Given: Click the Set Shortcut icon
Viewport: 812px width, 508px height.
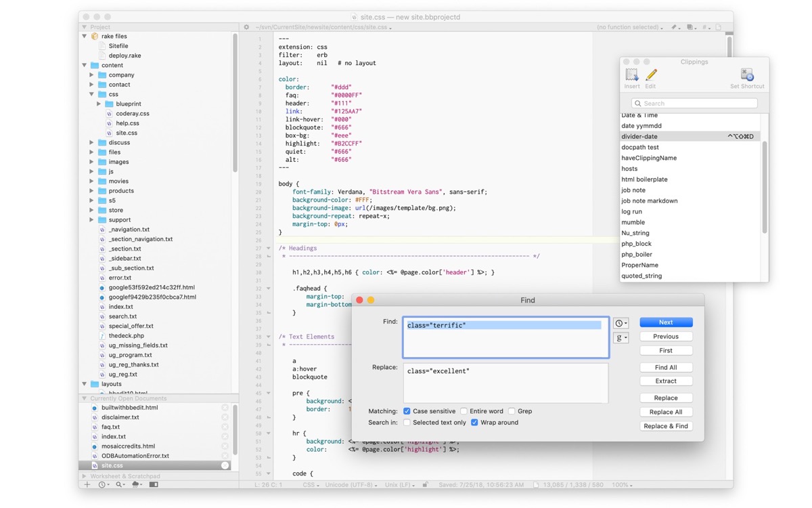Looking at the screenshot, I should (x=747, y=75).
